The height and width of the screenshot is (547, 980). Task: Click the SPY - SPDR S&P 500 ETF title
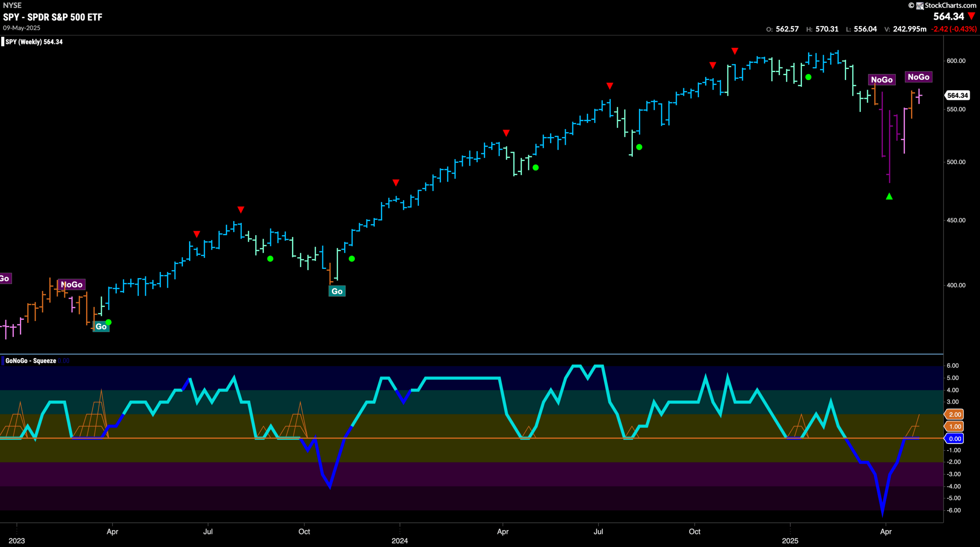click(x=53, y=17)
